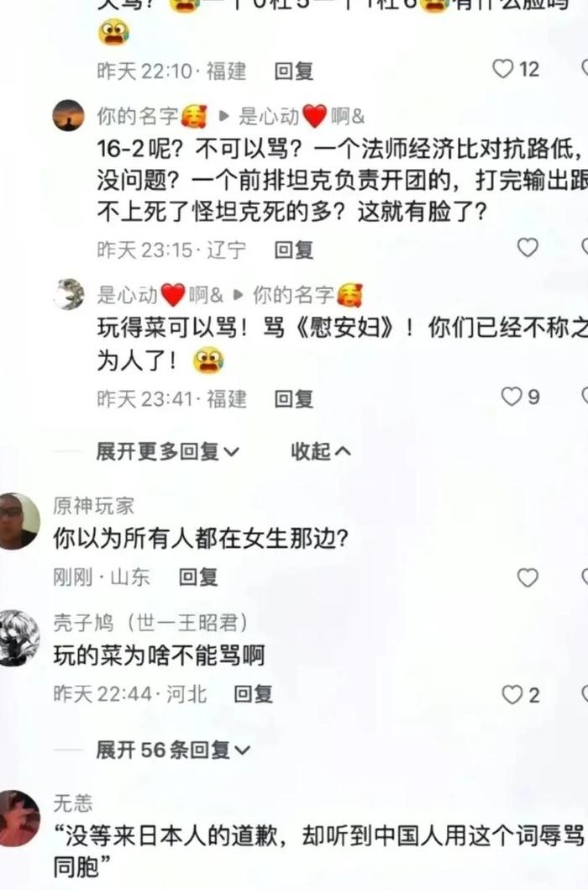Reply to the 昨天 23:41 福建 comment
This screenshot has width=588, height=890.
click(293, 398)
